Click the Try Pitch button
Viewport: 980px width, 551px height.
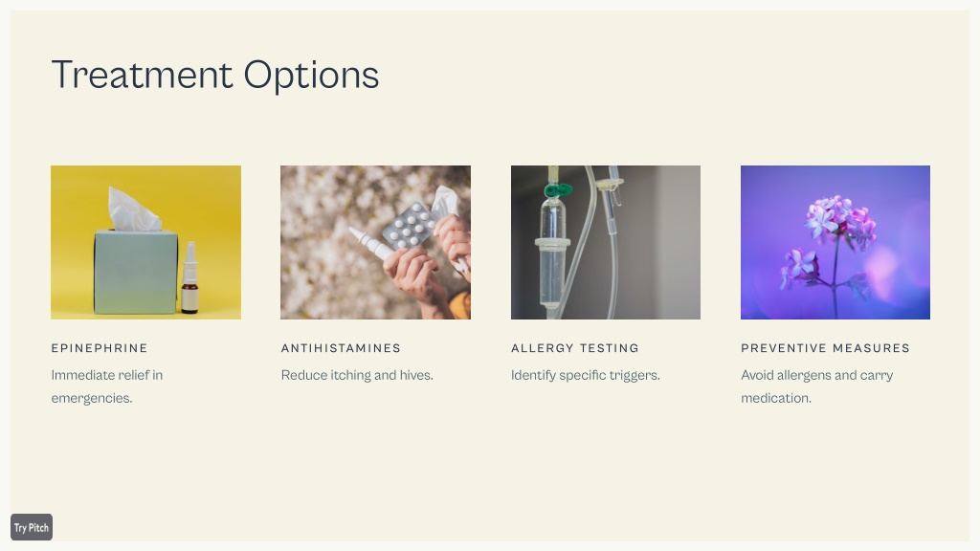(32, 527)
